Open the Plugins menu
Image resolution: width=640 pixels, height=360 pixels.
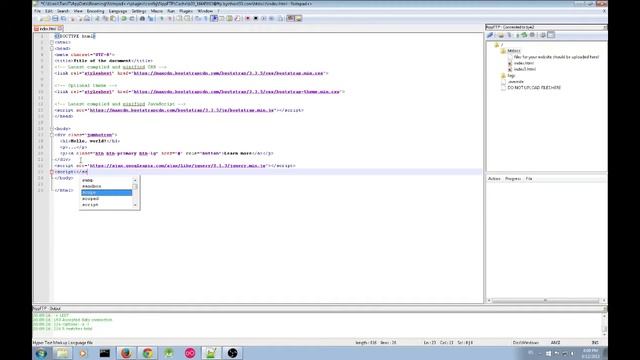point(186,11)
